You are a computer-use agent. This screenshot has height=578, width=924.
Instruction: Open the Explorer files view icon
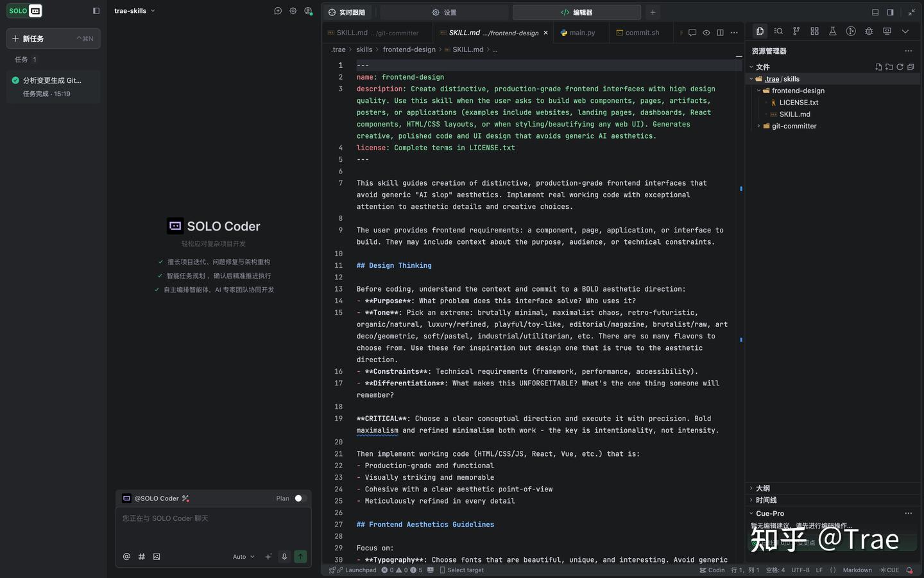[x=760, y=31]
